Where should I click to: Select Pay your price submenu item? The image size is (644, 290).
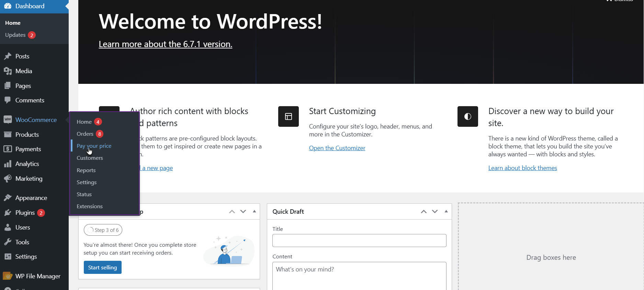pyautogui.click(x=94, y=146)
